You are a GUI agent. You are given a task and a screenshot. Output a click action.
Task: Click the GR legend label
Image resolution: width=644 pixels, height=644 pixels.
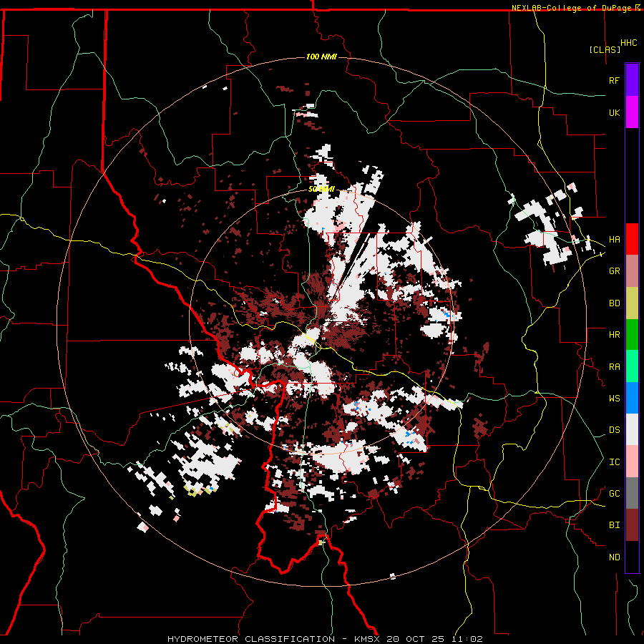(x=614, y=271)
